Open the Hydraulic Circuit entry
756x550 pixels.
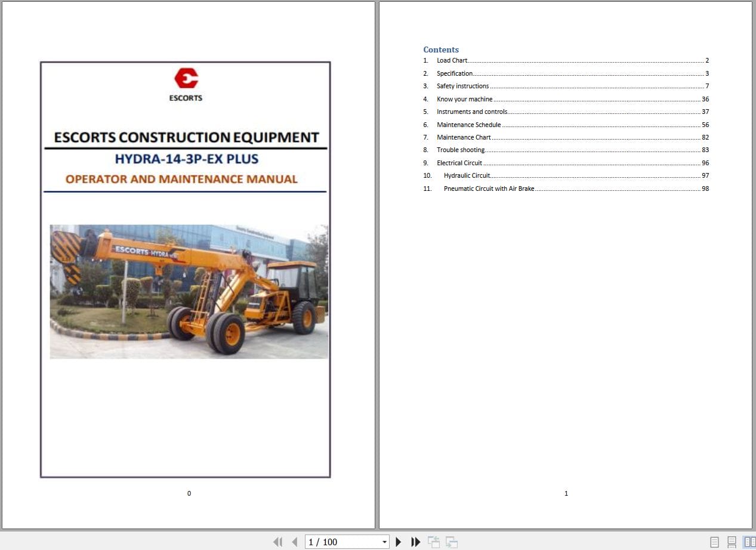[566, 175]
